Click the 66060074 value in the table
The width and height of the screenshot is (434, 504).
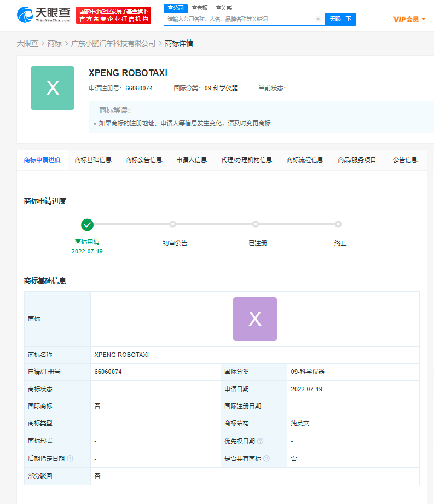[108, 372]
